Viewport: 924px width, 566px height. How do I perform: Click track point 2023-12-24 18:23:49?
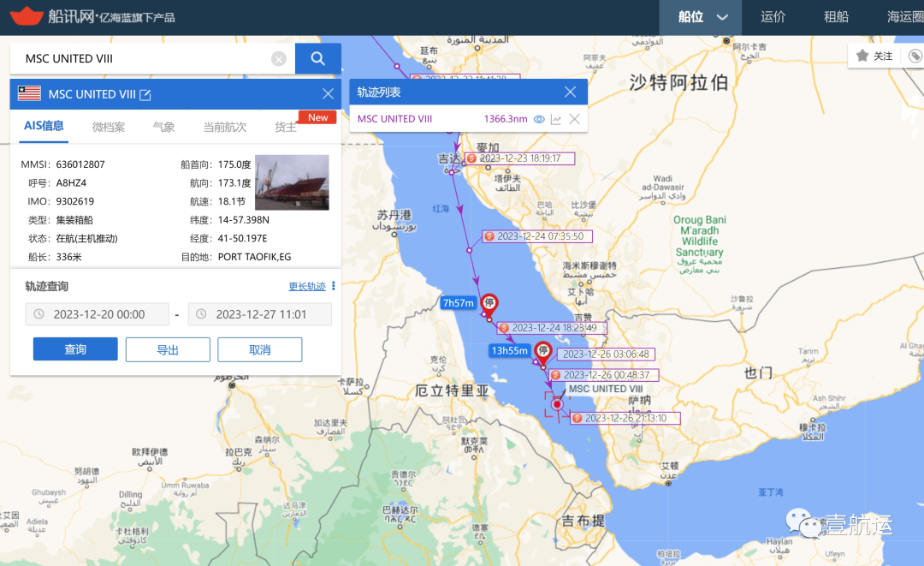click(x=552, y=327)
